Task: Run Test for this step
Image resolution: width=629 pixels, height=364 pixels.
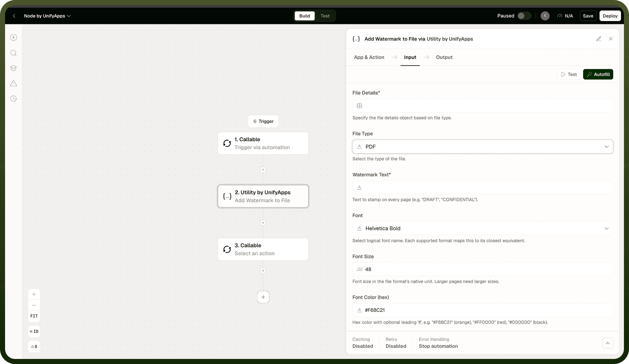Action: tap(569, 74)
